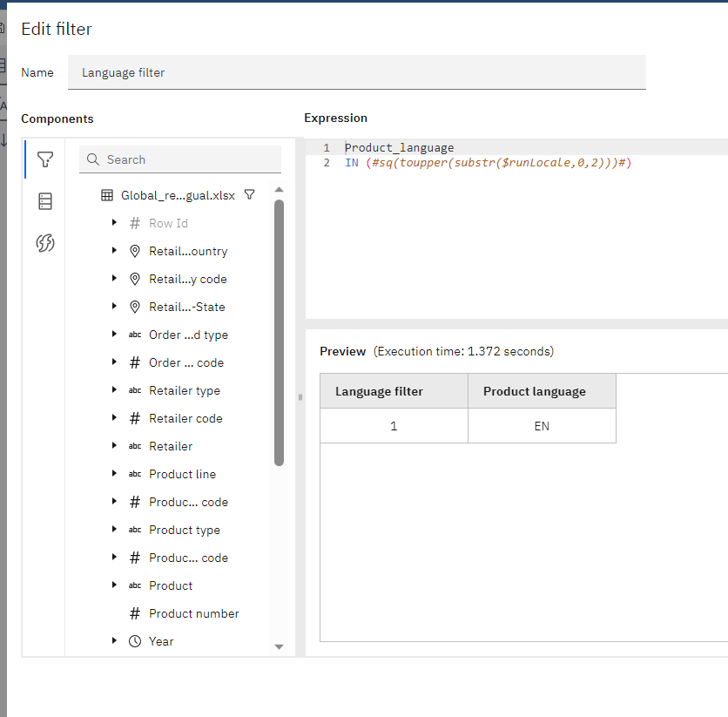Expand the Row Id field

point(114,223)
